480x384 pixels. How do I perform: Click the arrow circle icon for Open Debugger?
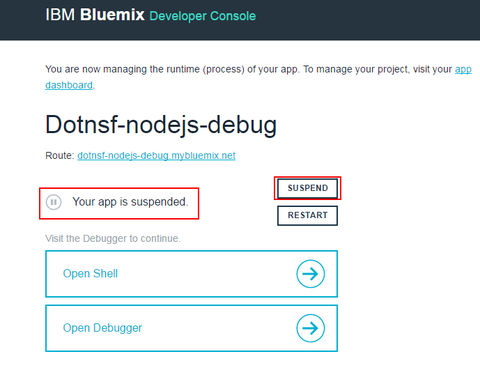[x=310, y=328]
